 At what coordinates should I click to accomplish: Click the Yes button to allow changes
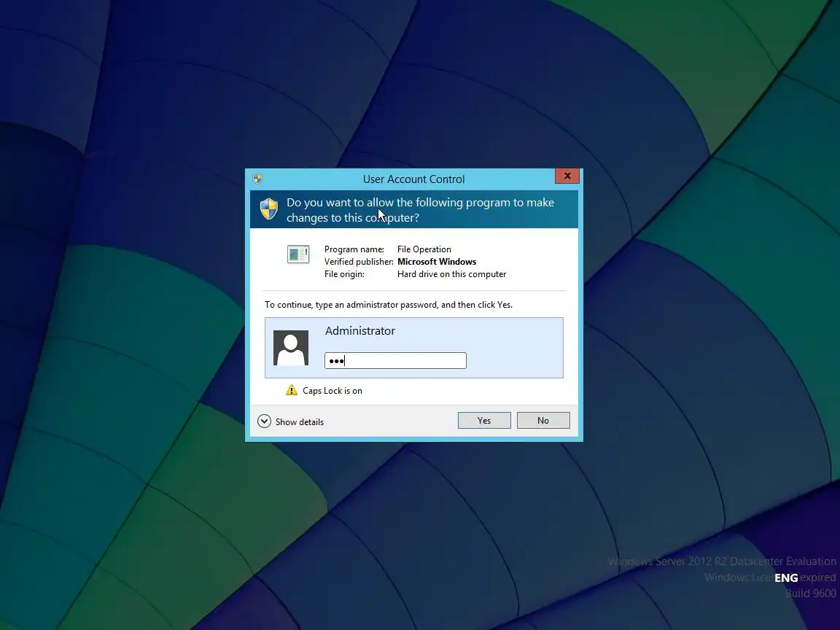point(484,421)
